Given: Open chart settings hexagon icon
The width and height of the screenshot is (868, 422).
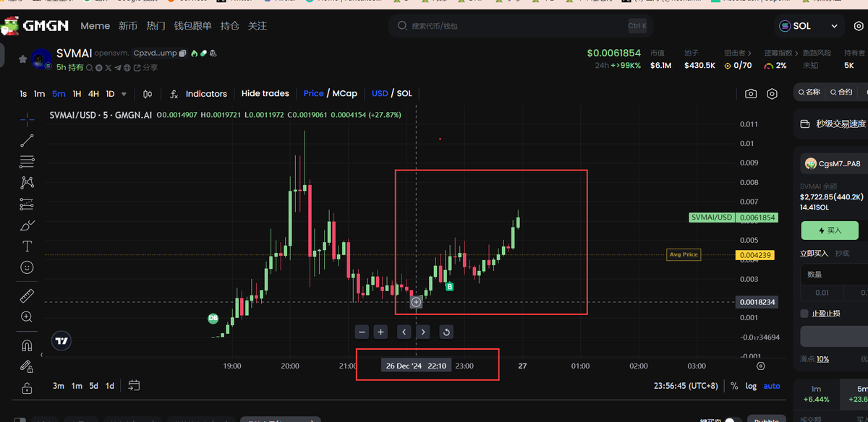Looking at the screenshot, I should click(773, 94).
